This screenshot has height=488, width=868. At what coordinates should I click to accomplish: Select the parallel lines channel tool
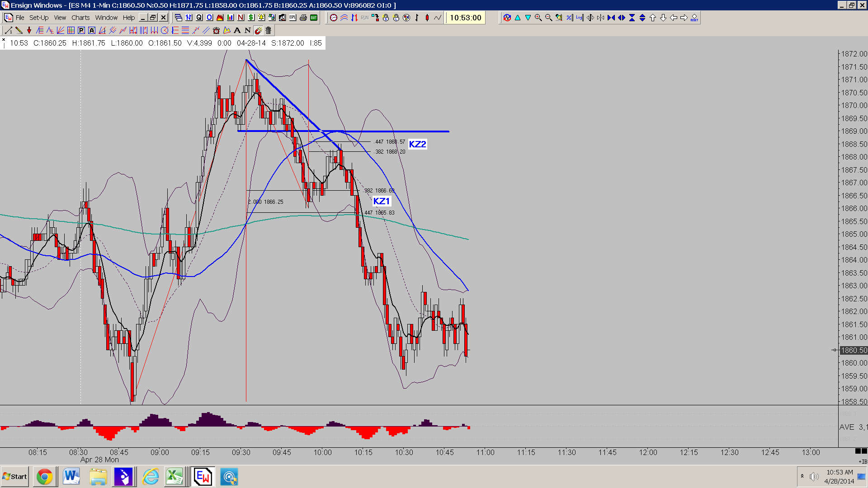(206, 30)
